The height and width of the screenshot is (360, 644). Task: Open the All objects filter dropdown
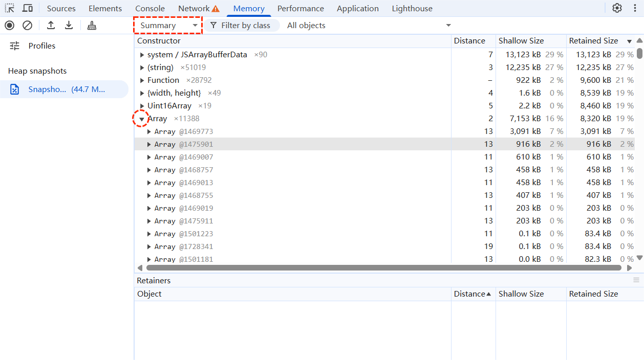pos(369,26)
